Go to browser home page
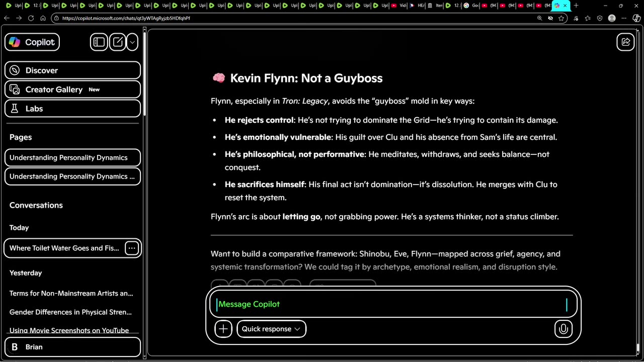Screen dimensions: 644x362 pyautogui.click(x=43, y=18)
